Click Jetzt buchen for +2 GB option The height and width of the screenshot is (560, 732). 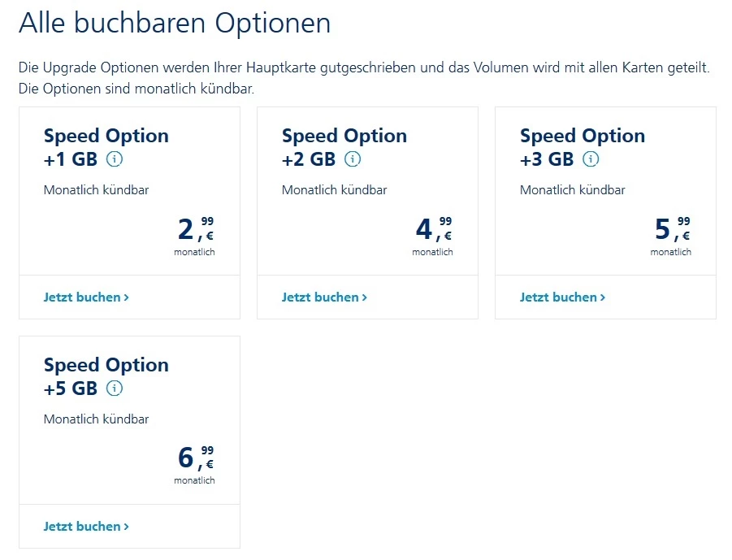click(x=324, y=297)
